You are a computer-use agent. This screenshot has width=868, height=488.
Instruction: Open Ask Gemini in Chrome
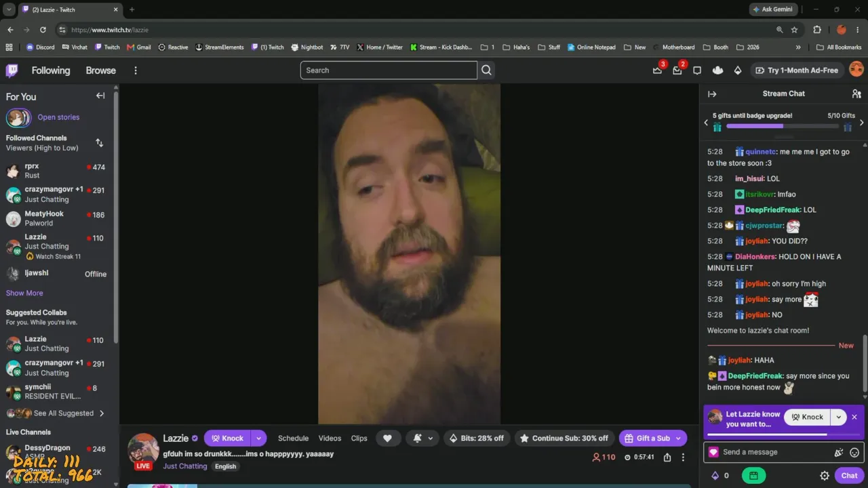(772, 9)
